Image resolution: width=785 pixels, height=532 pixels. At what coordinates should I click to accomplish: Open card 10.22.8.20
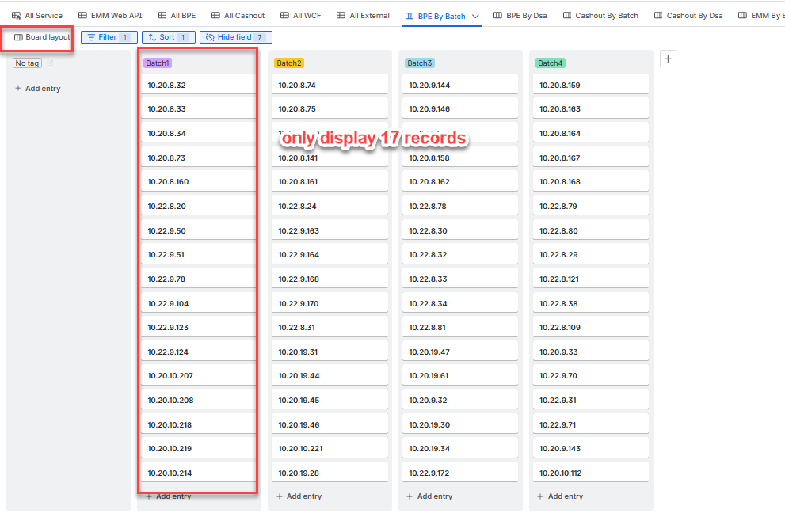click(x=199, y=206)
